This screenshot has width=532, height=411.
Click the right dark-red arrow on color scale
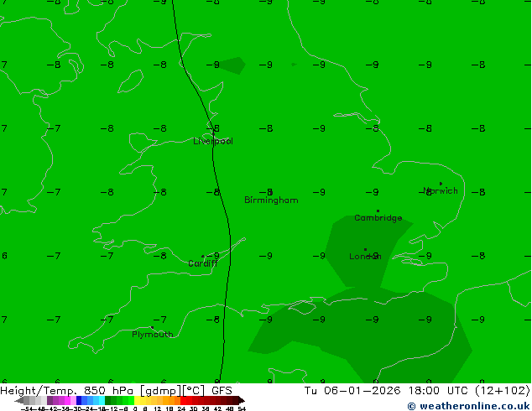[242, 401]
